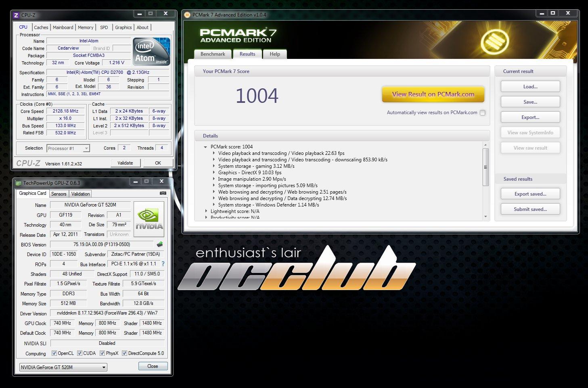Image resolution: width=588 pixels, height=388 pixels.
Task: Open the About tab in CPU-Z
Action: click(142, 27)
